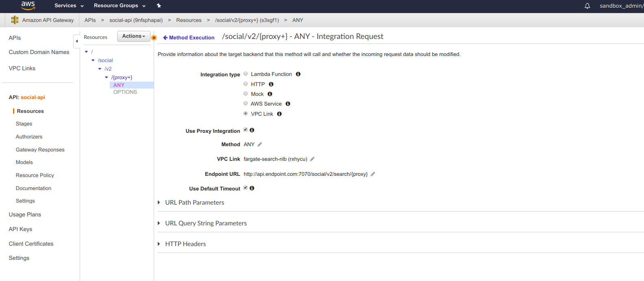Select AWS Service integration type

coord(246,104)
